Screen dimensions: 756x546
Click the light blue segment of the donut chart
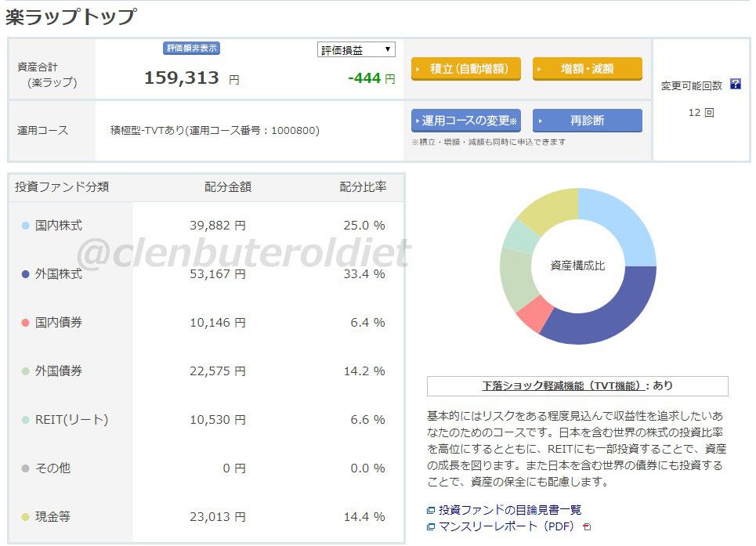622,222
